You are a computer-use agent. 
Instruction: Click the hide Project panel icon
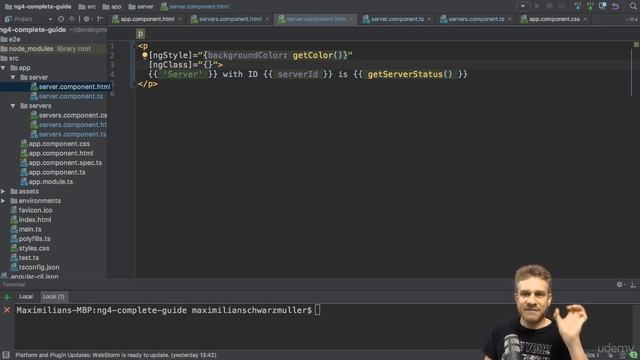click(100, 19)
